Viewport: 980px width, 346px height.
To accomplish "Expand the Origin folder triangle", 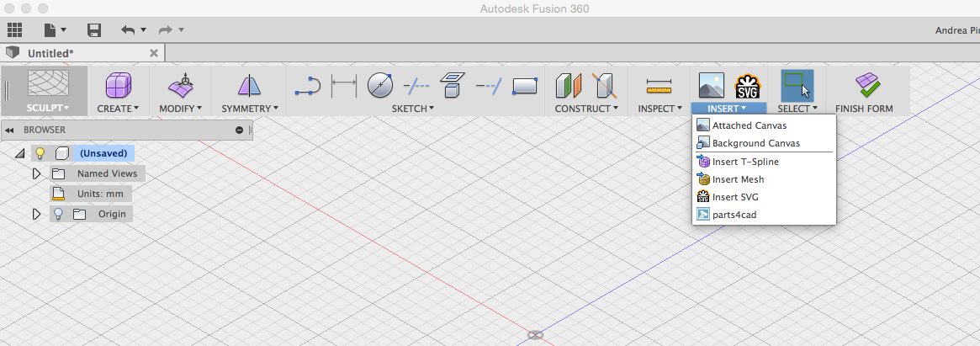I will [36, 214].
